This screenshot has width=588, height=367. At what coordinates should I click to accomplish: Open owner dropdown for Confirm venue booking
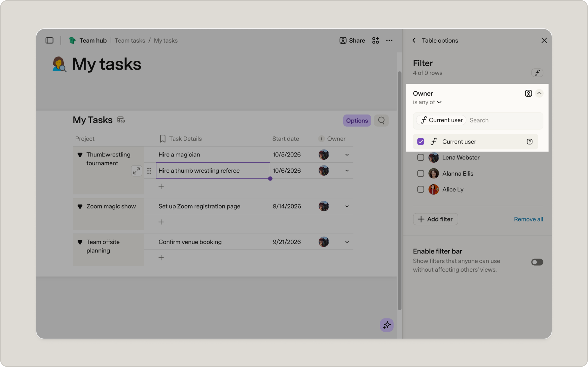tap(347, 242)
